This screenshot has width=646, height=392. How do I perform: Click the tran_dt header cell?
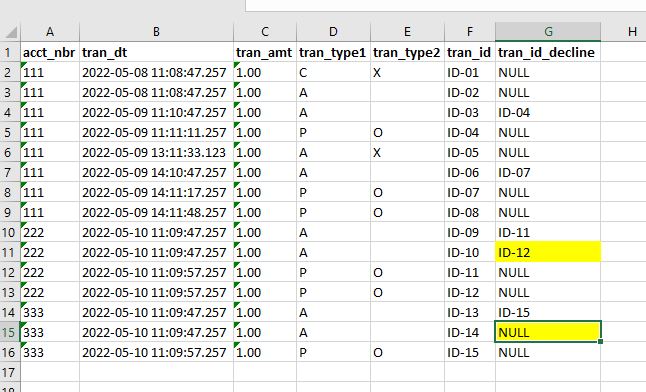(157, 52)
